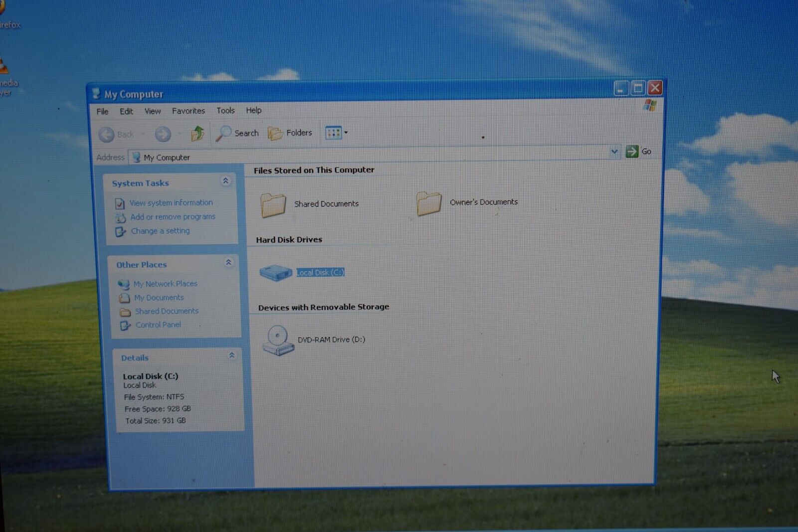
Task: Click the Add or remove programs icon
Action: pyautogui.click(x=120, y=218)
